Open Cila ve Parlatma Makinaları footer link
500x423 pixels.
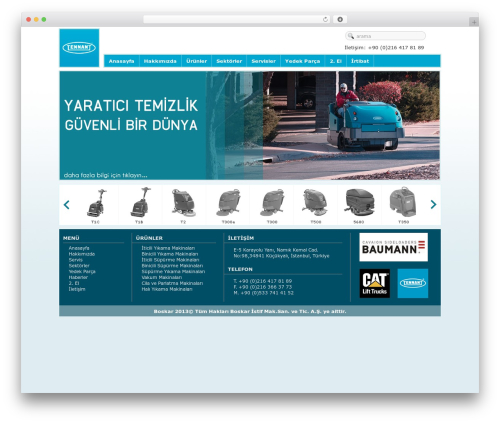pyautogui.click(x=172, y=283)
